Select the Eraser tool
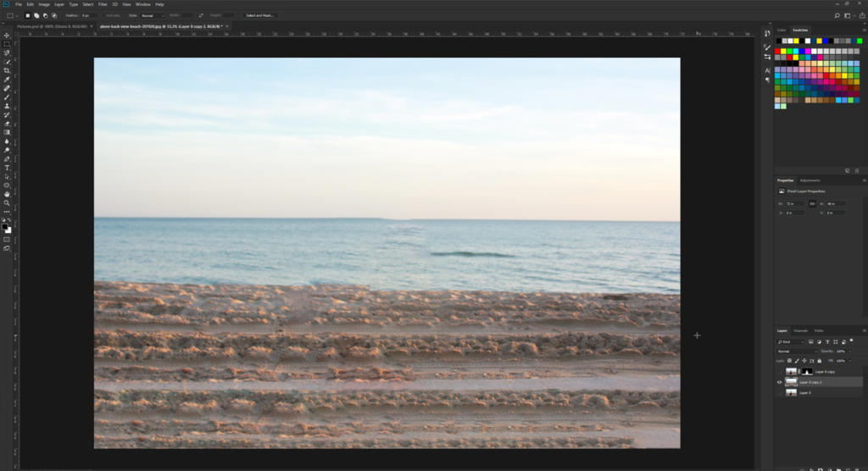Screen dimensions: 868x471 [x=7, y=124]
